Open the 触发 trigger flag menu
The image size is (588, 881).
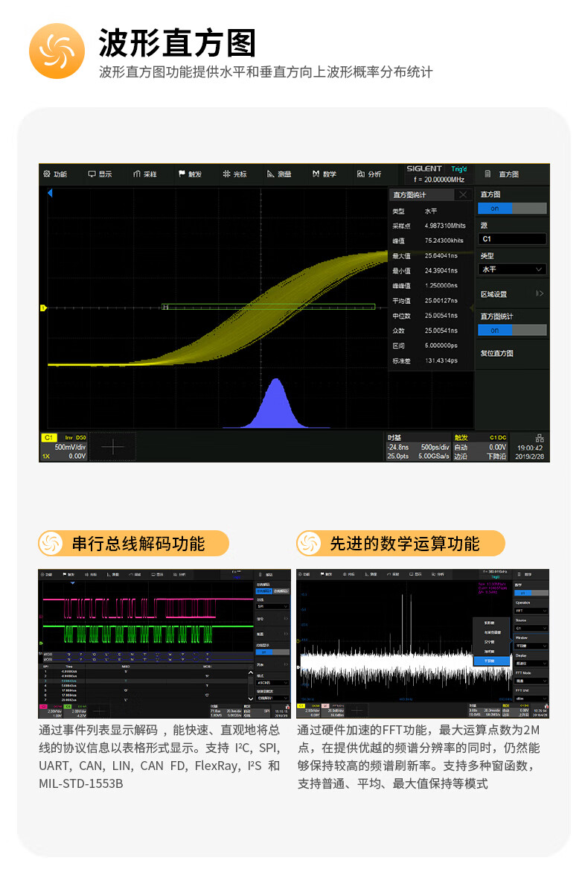point(190,174)
